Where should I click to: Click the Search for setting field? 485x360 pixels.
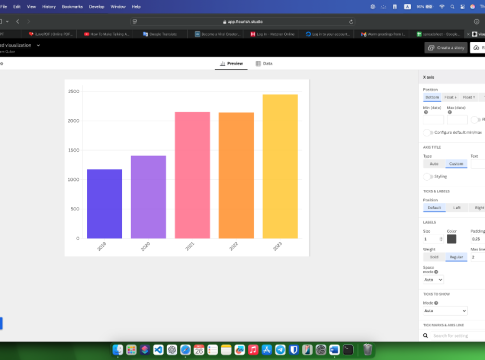pos(458,336)
